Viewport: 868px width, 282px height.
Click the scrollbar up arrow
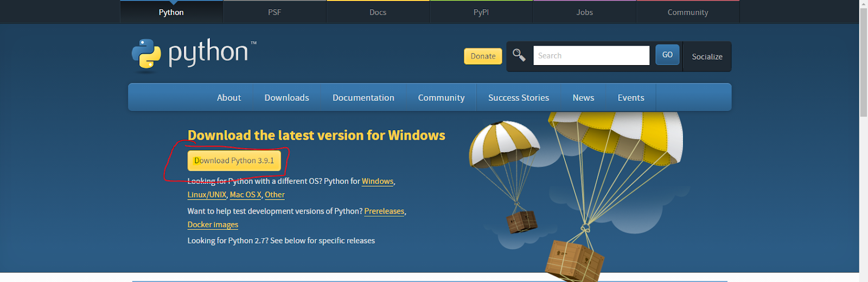point(864,4)
